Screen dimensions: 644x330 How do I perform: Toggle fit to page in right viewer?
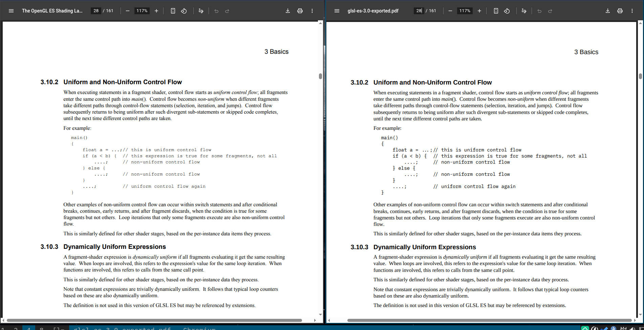(x=496, y=11)
